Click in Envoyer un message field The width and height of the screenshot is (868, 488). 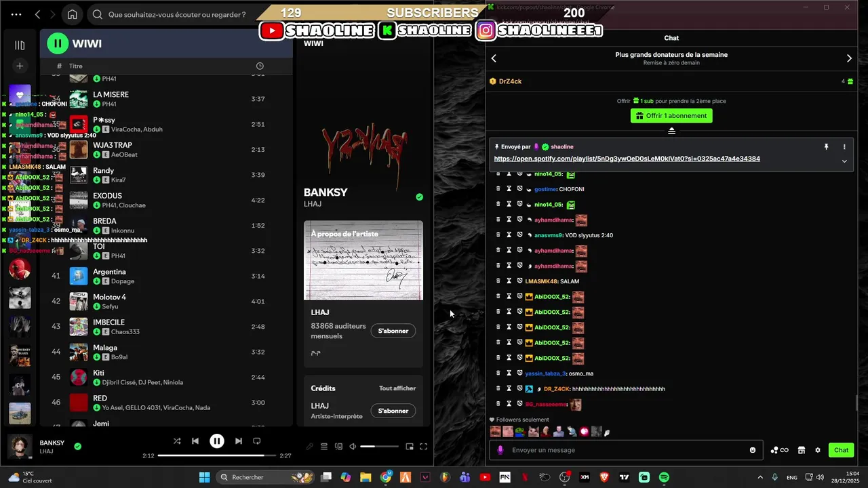tap(627, 450)
